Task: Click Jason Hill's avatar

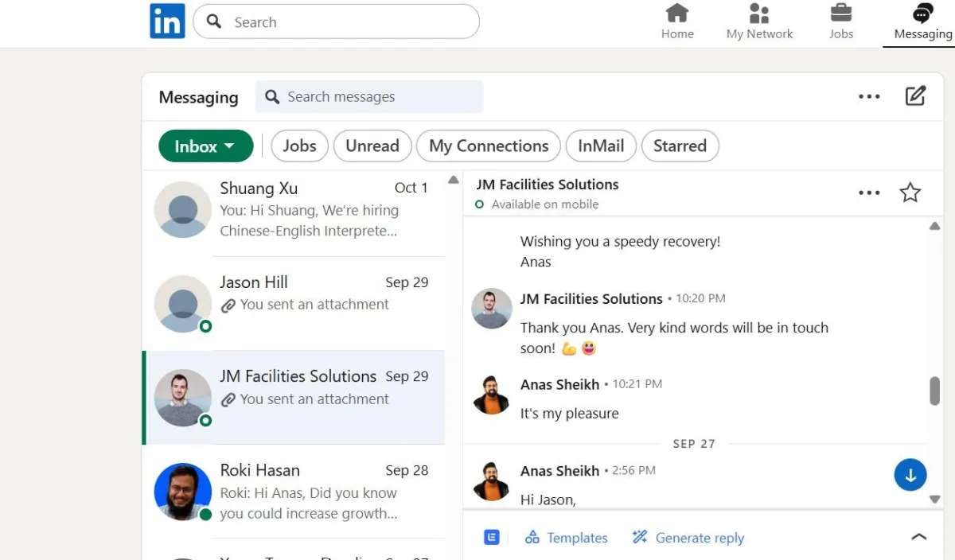Action: tap(182, 304)
